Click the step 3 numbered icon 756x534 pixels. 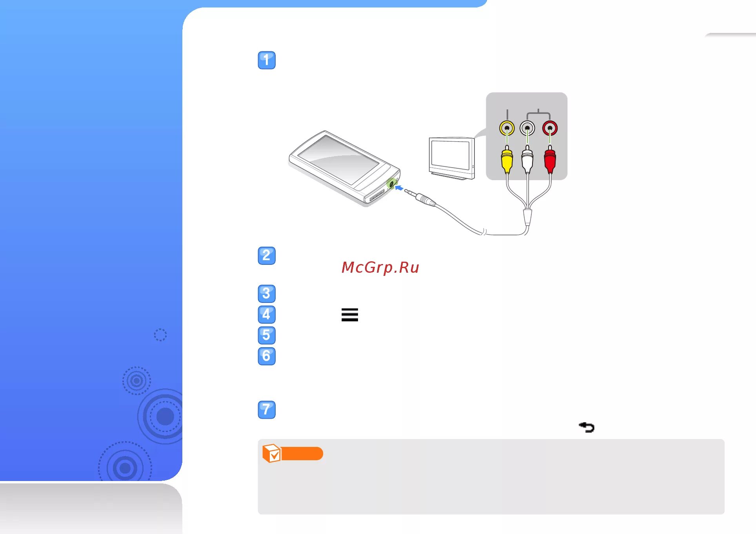(x=266, y=293)
